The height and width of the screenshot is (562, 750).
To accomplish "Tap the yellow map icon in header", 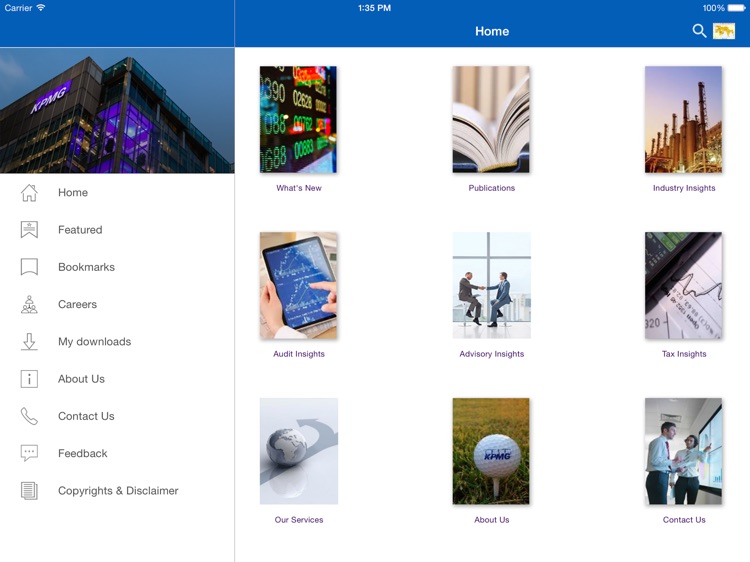I will (724, 31).
